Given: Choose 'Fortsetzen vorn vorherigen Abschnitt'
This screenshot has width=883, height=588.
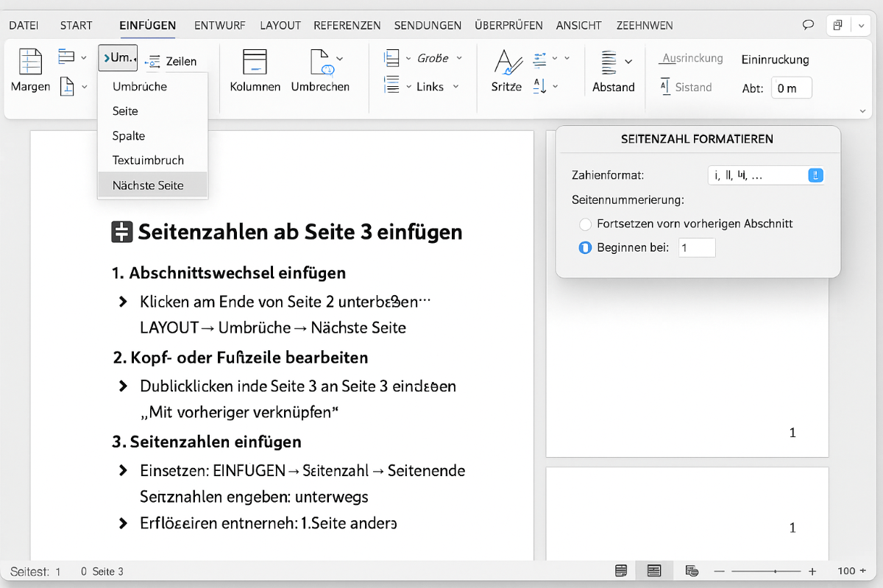Looking at the screenshot, I should click(585, 224).
